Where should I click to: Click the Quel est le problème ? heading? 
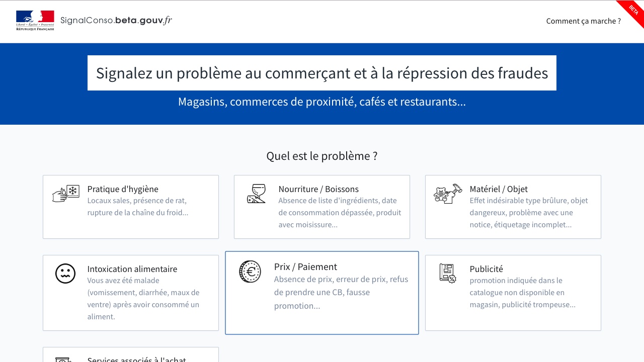tap(322, 156)
